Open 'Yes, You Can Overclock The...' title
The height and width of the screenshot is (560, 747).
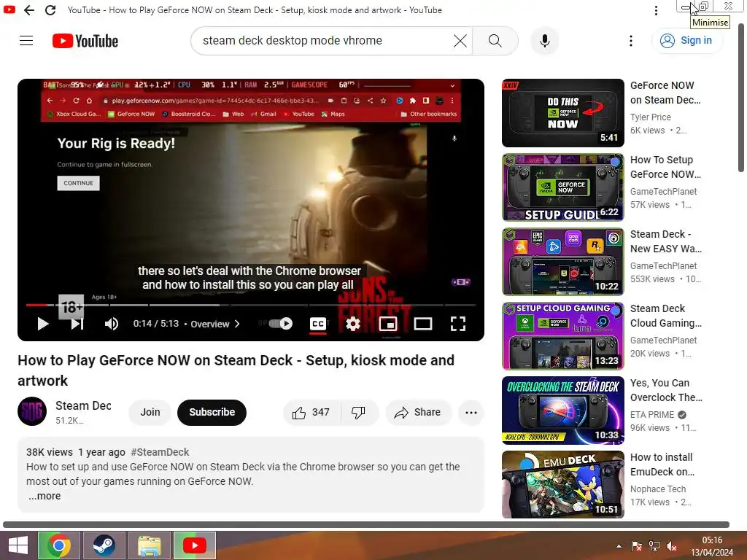click(666, 390)
